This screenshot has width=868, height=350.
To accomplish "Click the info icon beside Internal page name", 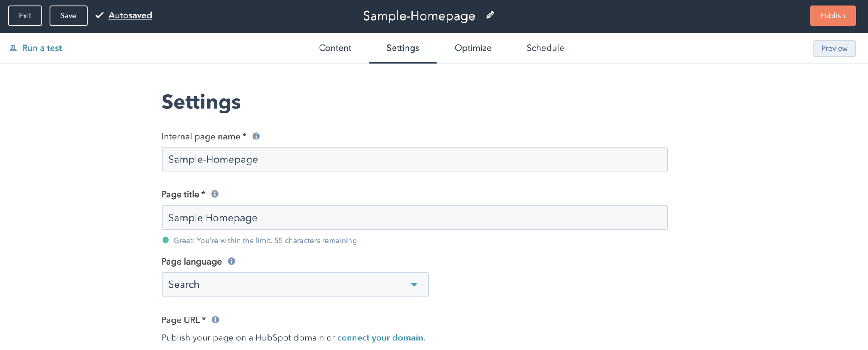I will coord(256,136).
